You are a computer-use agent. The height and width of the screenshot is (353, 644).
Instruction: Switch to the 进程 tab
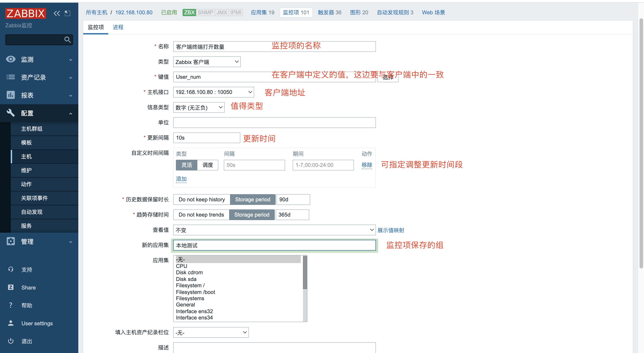(x=118, y=27)
